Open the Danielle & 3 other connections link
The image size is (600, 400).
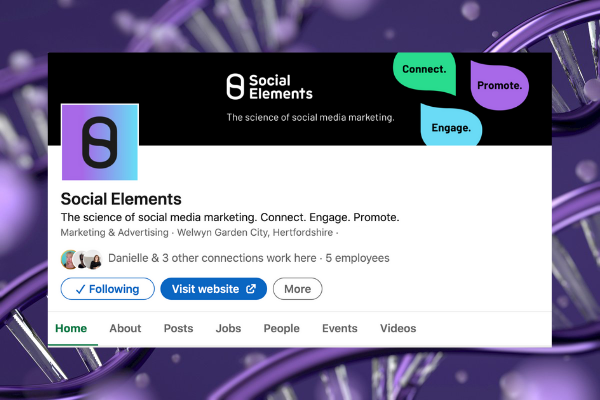pos(212,258)
